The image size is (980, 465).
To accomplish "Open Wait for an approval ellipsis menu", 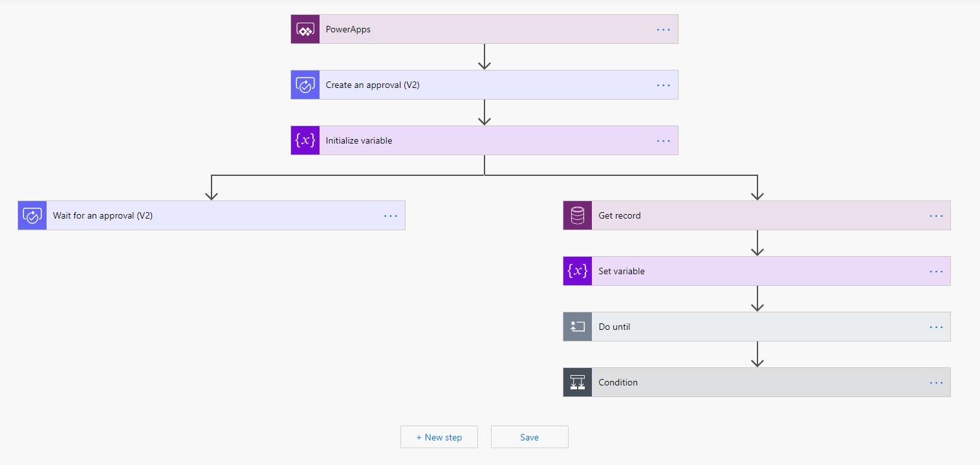I will click(x=391, y=216).
